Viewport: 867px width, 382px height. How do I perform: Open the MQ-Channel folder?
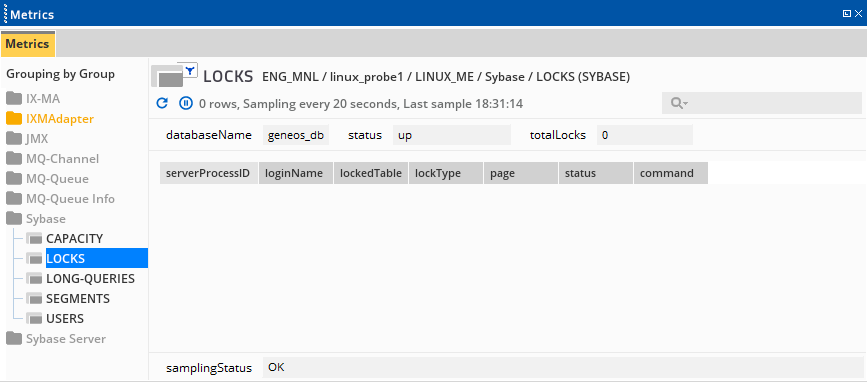[62, 159]
